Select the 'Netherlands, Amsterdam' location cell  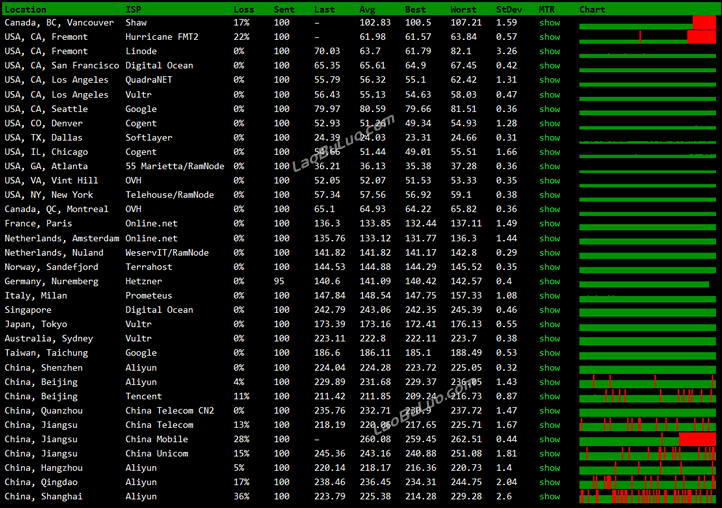62,238
